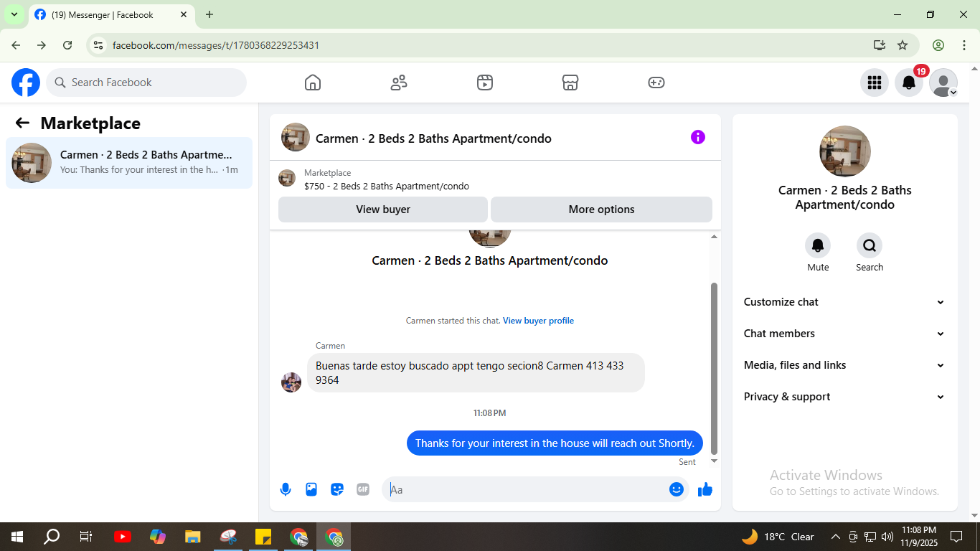
Task: Click the Search Facebook field
Action: [x=146, y=83]
